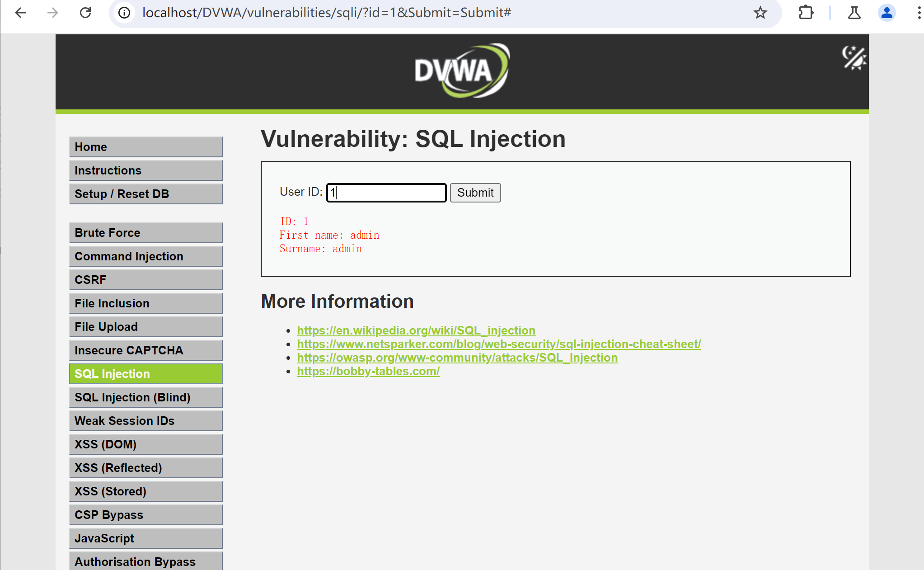This screenshot has width=924, height=570.
Task: Click the browser forward arrow
Action: [53, 13]
